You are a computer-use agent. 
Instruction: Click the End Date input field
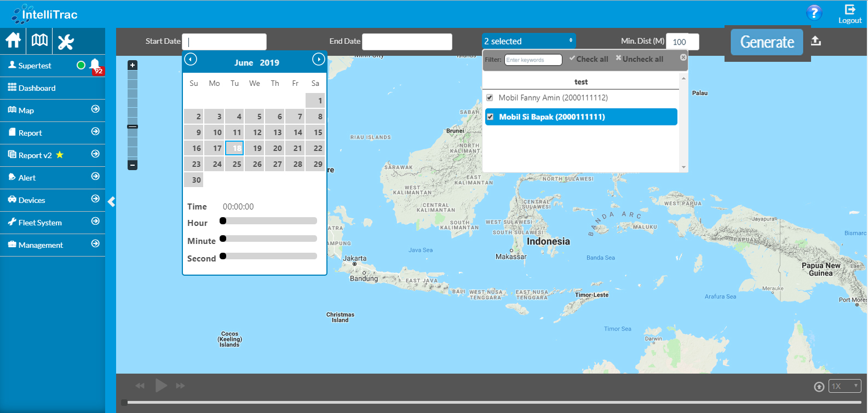coord(407,42)
